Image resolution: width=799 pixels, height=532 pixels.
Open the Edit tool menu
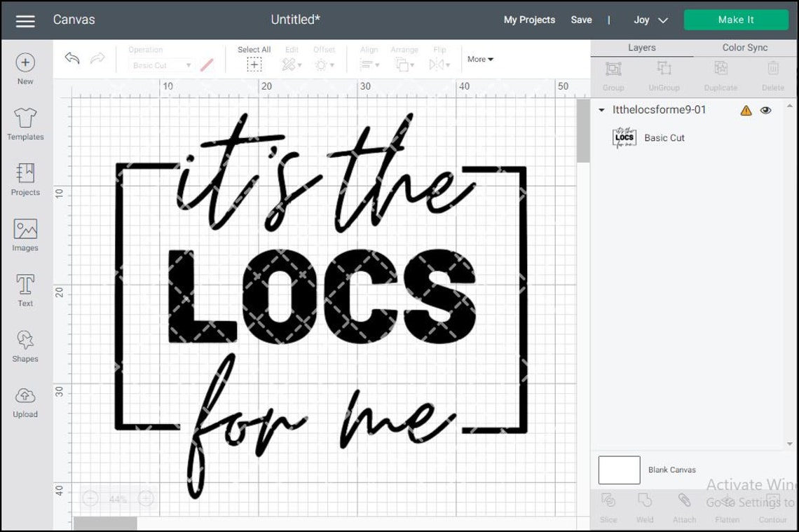point(292,64)
